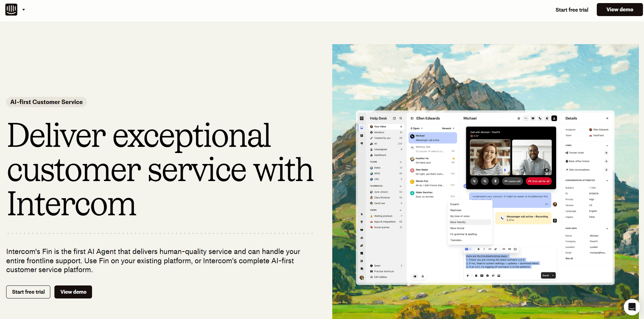The image size is (644, 319).
Task: Click 'View demo' button below hero text
Action: coord(73,292)
